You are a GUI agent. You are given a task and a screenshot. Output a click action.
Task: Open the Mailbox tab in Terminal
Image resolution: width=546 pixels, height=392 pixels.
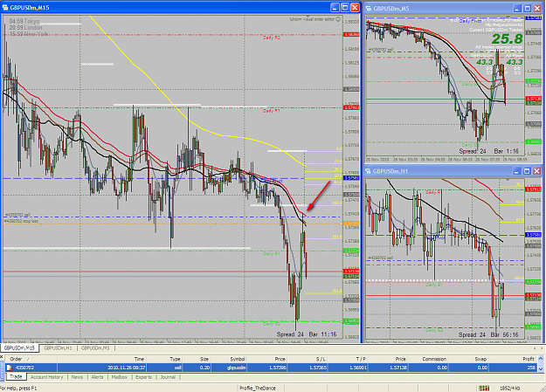point(119,377)
